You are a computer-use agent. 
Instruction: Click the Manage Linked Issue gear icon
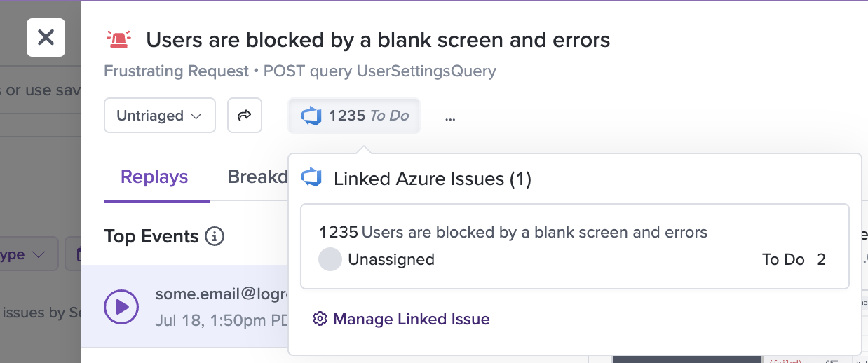(320, 319)
